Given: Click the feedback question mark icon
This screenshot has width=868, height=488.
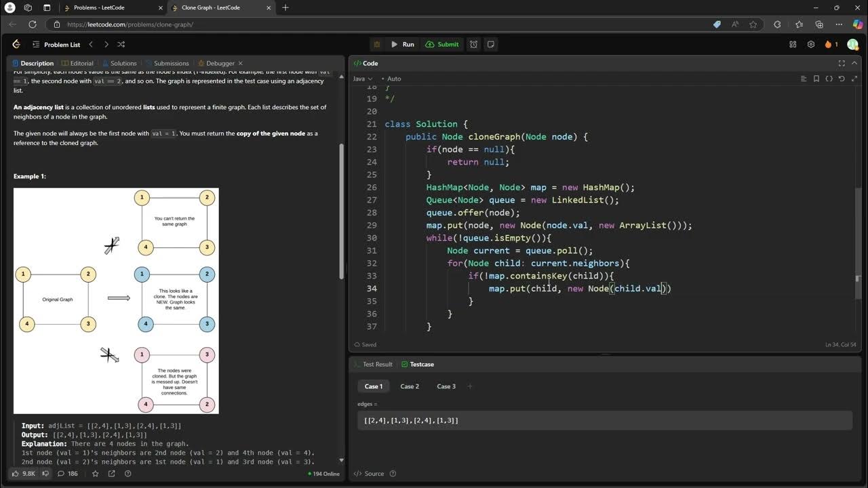Looking at the screenshot, I should [x=128, y=474].
